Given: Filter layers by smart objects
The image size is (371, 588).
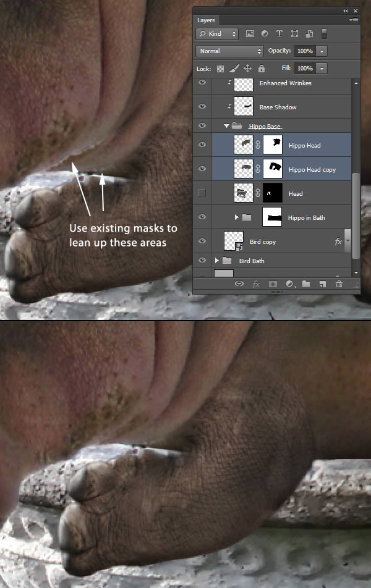Looking at the screenshot, I should point(309,34).
